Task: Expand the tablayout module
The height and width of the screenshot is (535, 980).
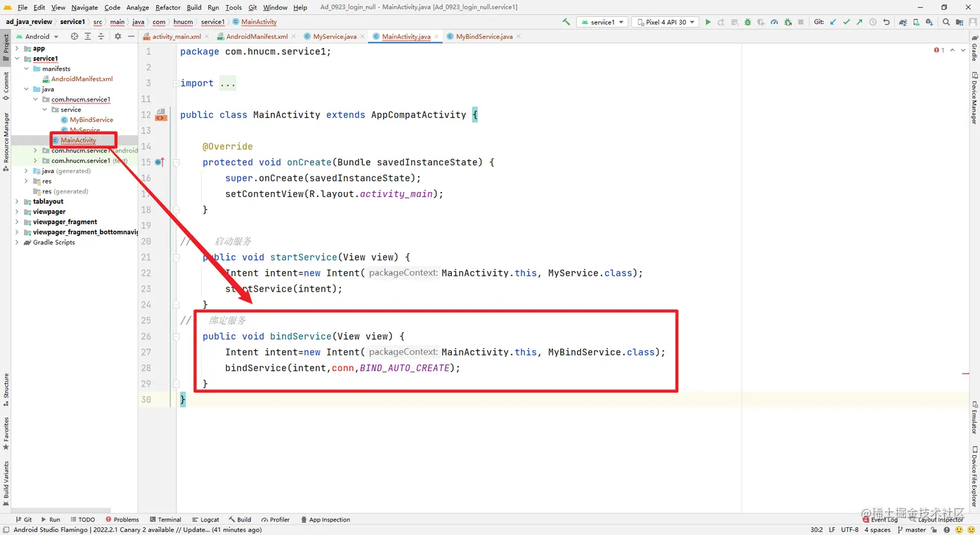Action: [17, 202]
